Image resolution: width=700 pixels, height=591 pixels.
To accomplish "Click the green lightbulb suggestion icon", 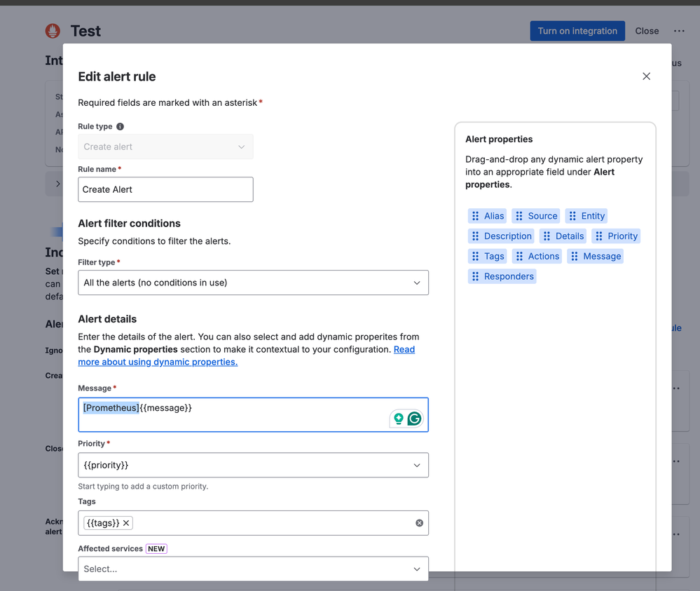I will coord(399,419).
